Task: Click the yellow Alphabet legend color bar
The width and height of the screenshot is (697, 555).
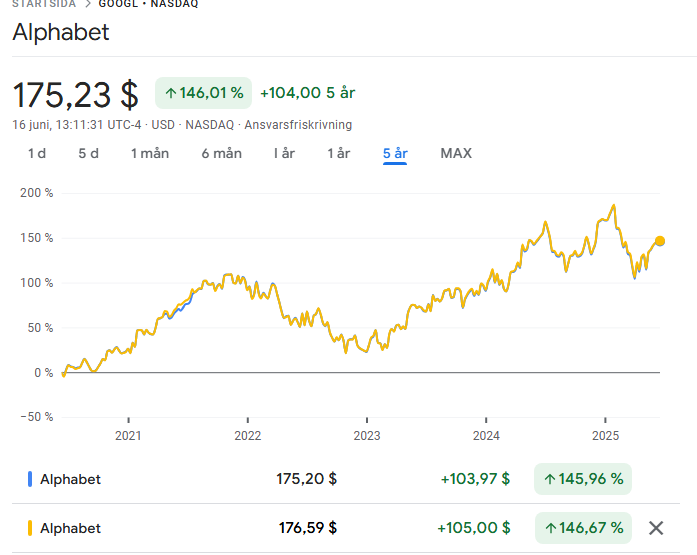Action: pos(30,528)
